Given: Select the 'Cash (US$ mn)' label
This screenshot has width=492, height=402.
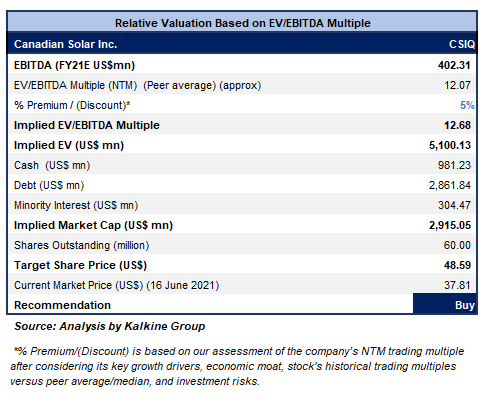Looking at the screenshot, I should [52, 165].
